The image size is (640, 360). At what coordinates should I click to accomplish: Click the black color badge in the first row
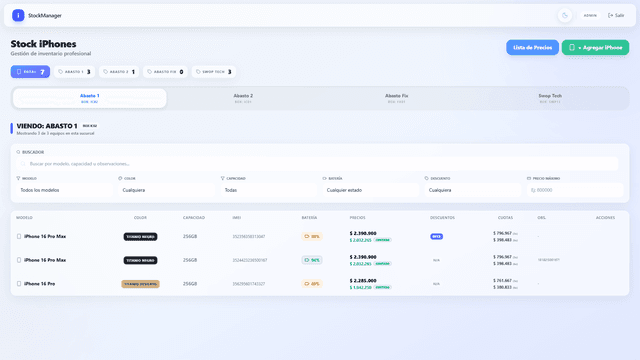click(140, 237)
